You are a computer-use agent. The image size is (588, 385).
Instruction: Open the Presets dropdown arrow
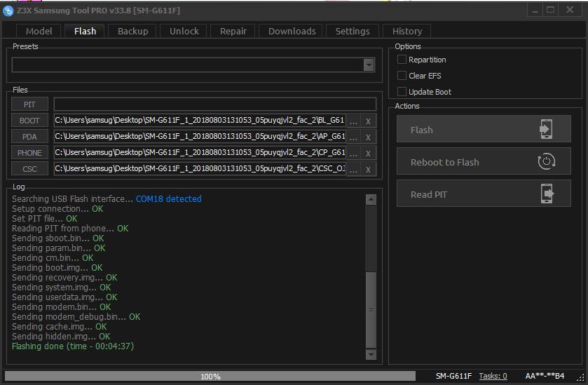tap(369, 65)
